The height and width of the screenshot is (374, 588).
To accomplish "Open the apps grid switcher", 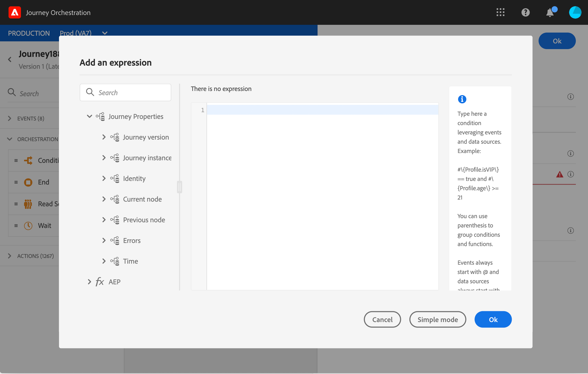I will (501, 12).
